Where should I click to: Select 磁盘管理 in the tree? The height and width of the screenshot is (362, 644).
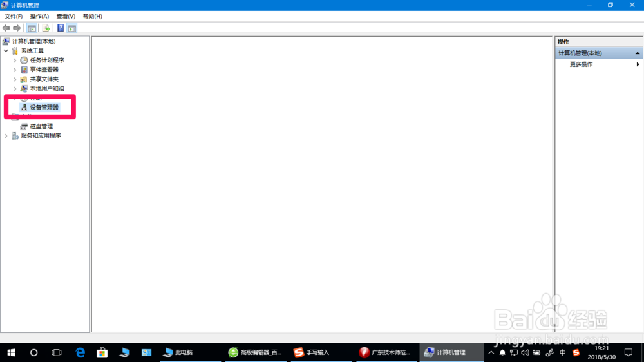tap(41, 126)
